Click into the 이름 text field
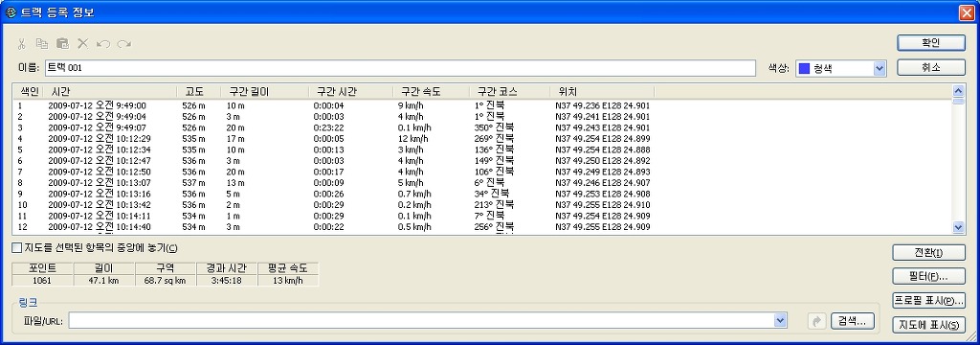This screenshot has height=345, width=980. click(x=400, y=68)
